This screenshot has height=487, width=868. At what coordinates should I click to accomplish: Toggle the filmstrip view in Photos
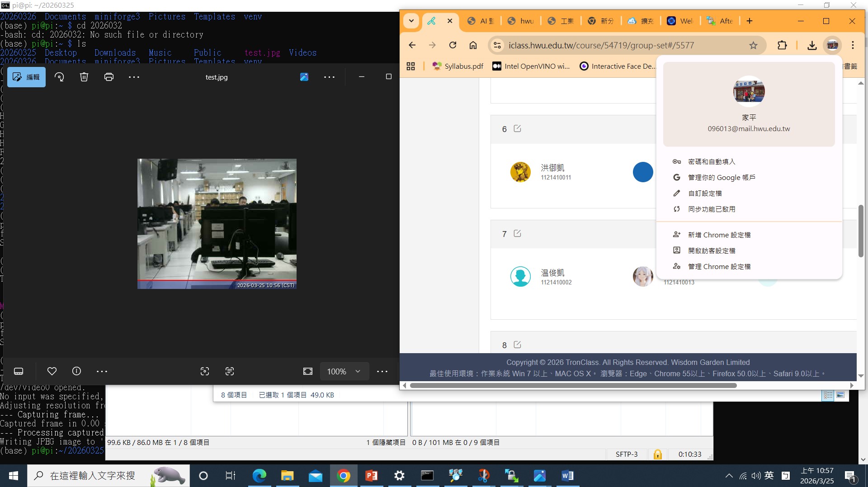(x=19, y=371)
